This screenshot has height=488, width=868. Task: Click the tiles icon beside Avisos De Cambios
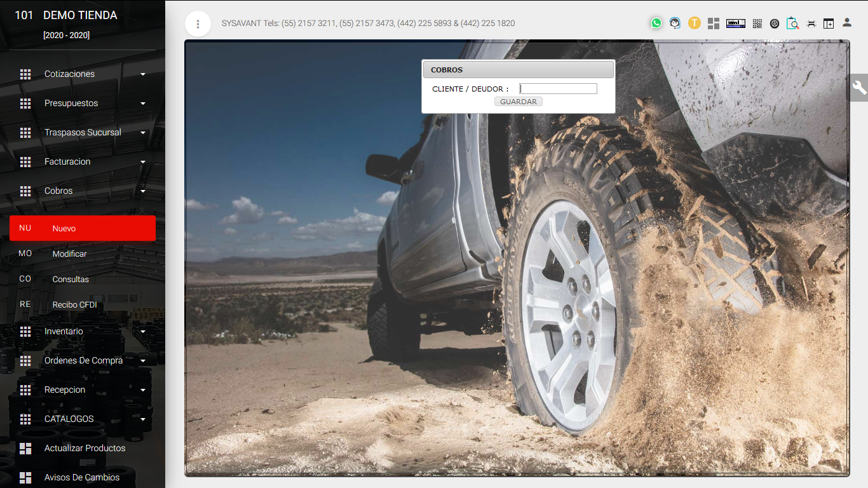click(25, 478)
